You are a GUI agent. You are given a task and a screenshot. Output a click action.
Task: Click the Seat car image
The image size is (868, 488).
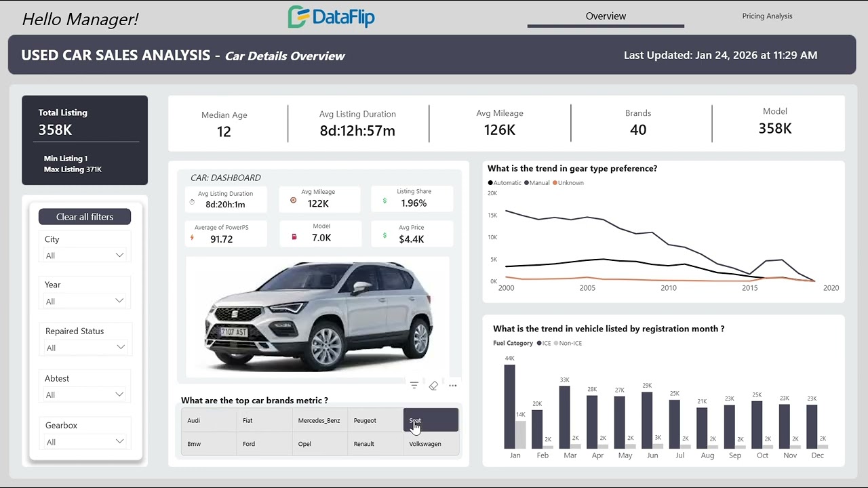click(318, 316)
